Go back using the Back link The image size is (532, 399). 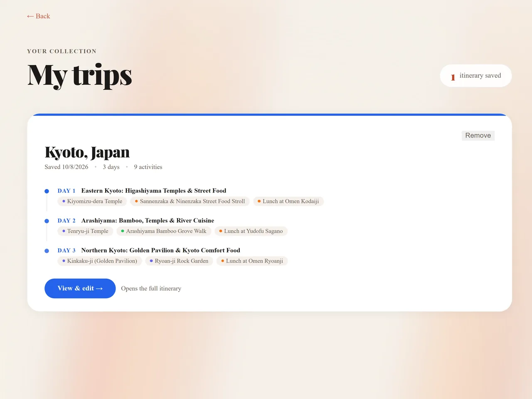tap(38, 16)
